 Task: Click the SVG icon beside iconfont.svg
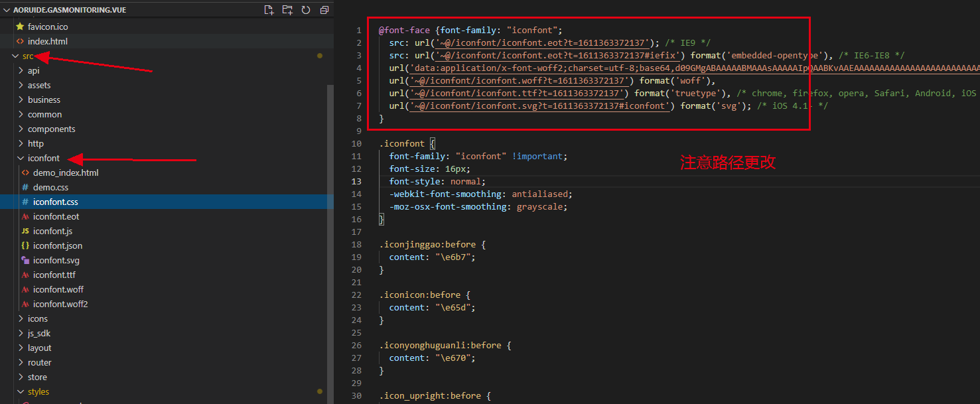[25, 260]
